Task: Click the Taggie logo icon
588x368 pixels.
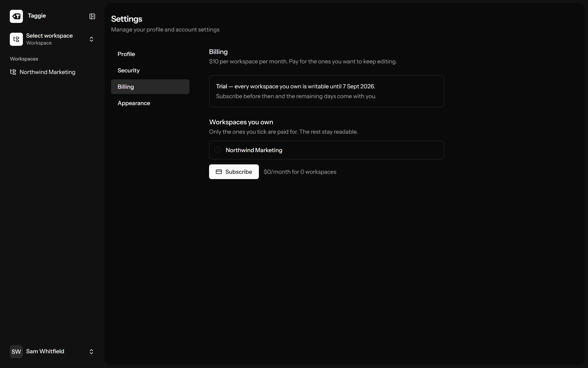Action: [16, 16]
